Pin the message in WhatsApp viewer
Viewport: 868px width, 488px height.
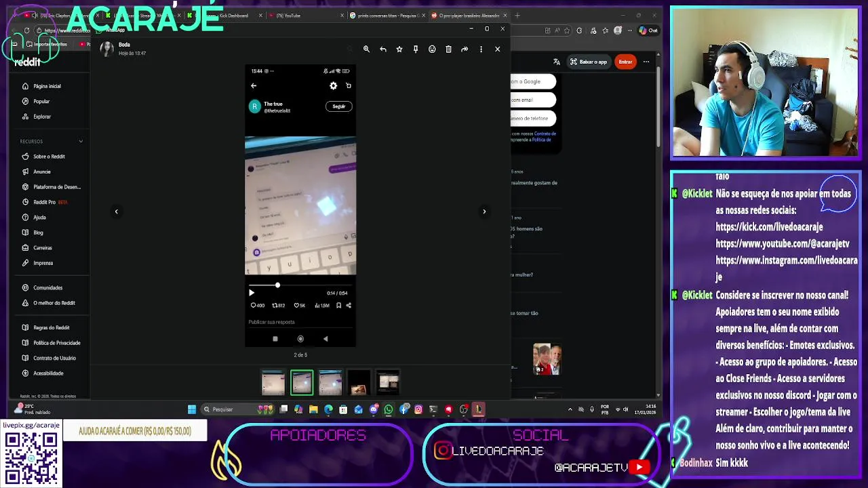tap(416, 49)
